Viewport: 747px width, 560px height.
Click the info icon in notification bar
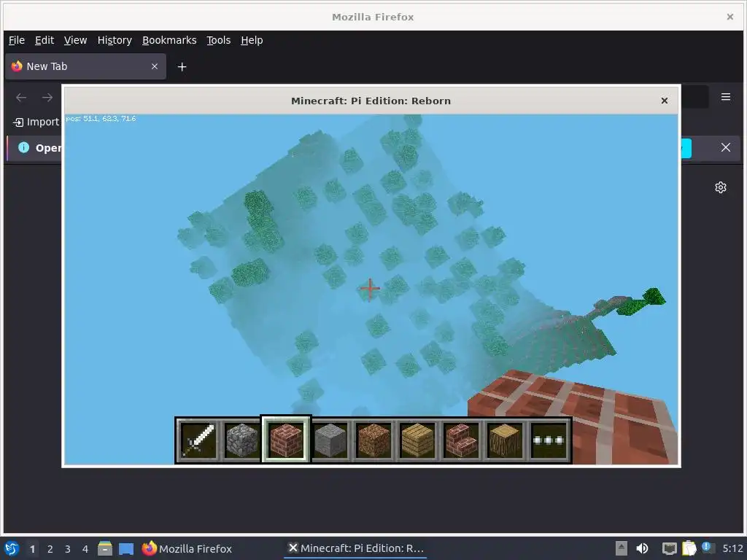pos(23,147)
